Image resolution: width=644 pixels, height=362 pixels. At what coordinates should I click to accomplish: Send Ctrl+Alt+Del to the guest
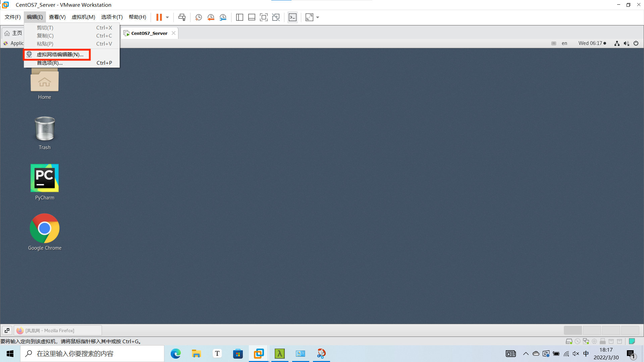(182, 17)
